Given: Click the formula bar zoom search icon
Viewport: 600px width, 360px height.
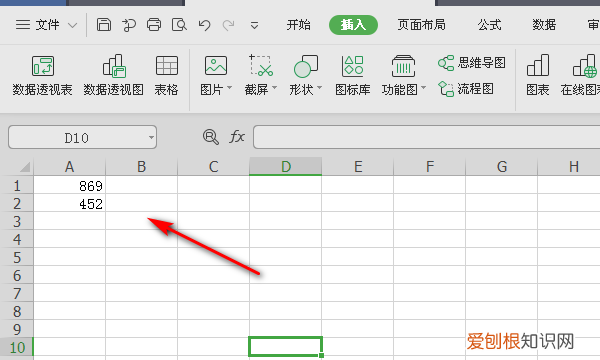Looking at the screenshot, I should [210, 137].
